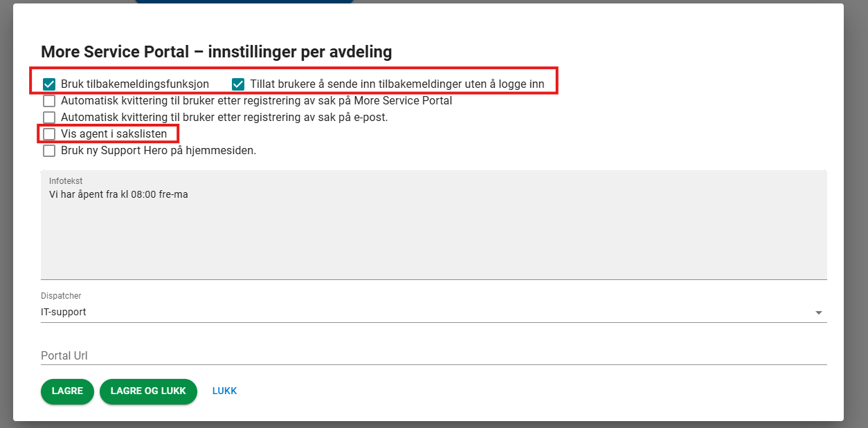Select the Dispatcher field label
The image size is (868, 428).
point(61,296)
